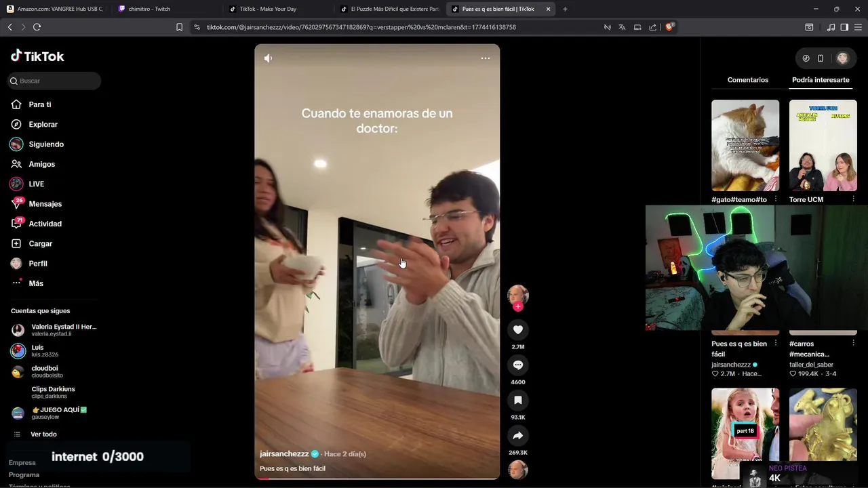The height and width of the screenshot is (488, 868).
Task: Open the profile avatar in header
Action: tap(842, 58)
